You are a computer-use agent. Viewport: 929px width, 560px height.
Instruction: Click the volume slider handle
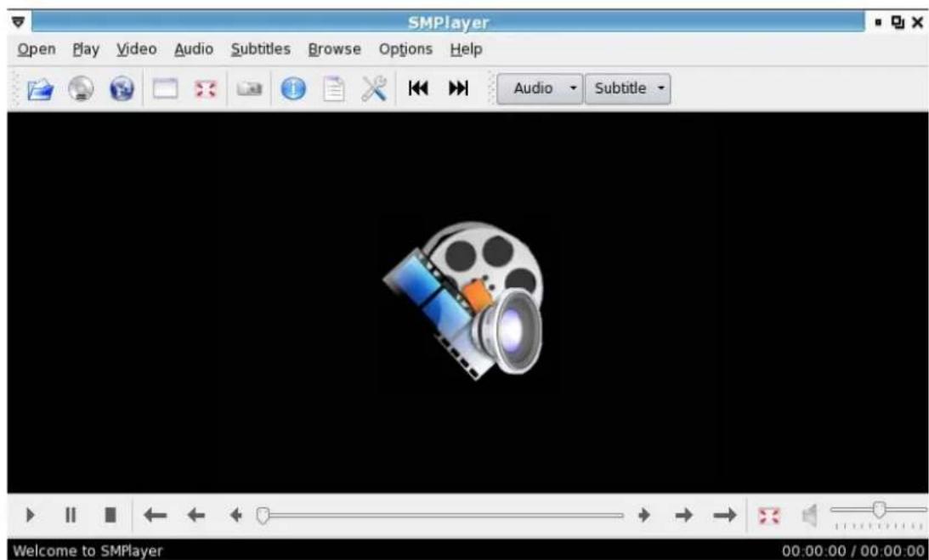pyautogui.click(x=879, y=509)
